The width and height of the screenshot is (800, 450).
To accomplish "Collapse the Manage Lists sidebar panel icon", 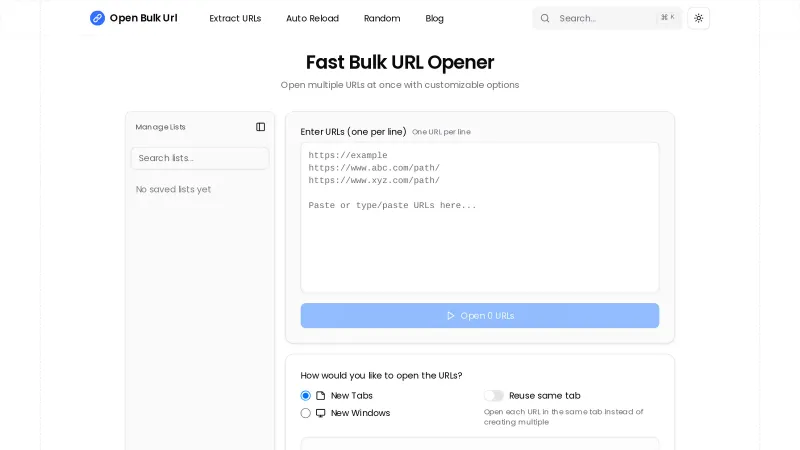I will 261,127.
